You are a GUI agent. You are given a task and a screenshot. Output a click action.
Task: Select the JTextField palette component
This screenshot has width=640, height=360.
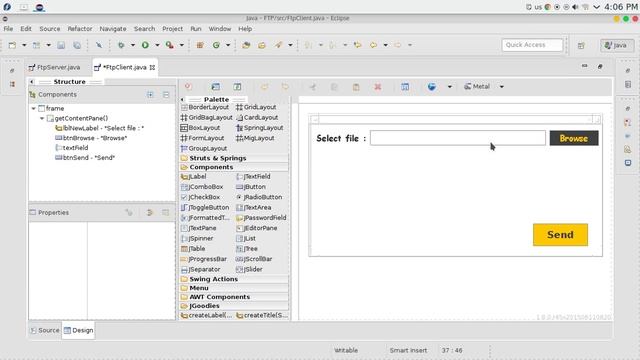pyautogui.click(x=253, y=176)
